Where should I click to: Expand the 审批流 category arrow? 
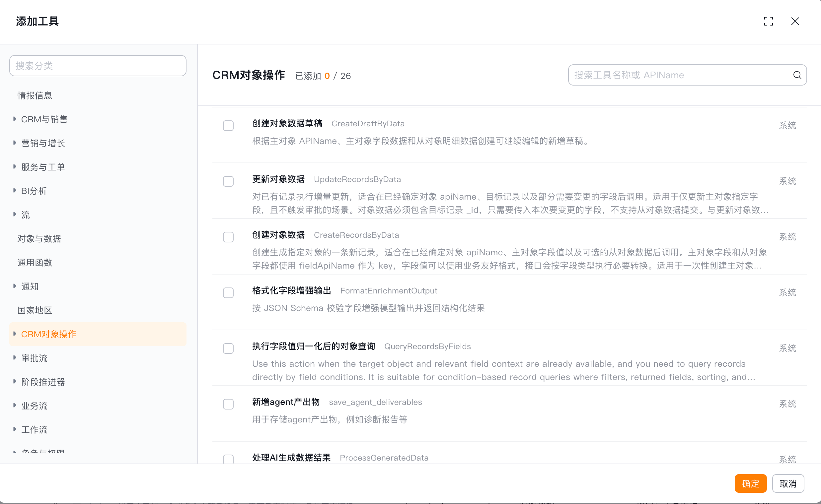click(x=15, y=358)
